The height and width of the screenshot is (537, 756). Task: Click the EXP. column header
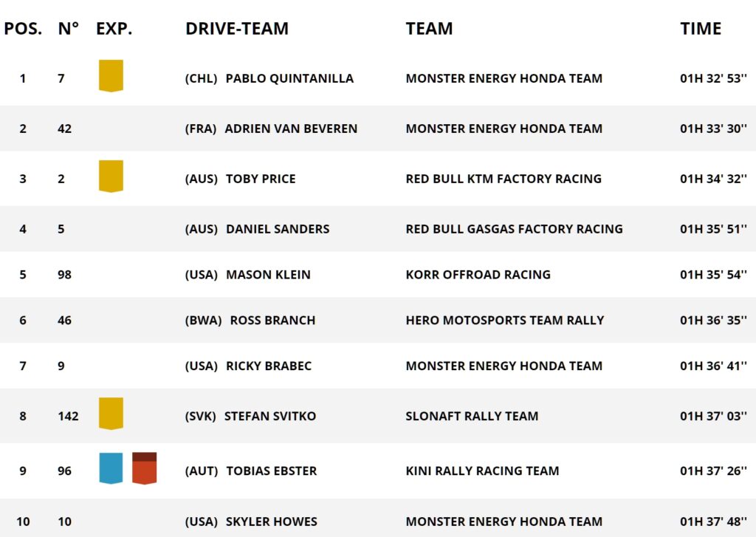click(114, 29)
